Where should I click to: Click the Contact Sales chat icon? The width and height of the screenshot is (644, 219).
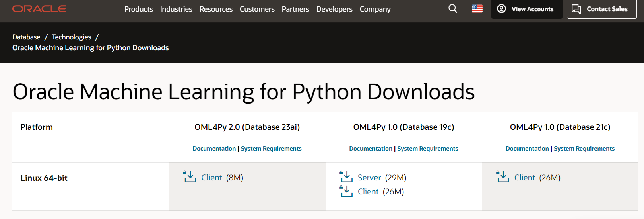(576, 9)
